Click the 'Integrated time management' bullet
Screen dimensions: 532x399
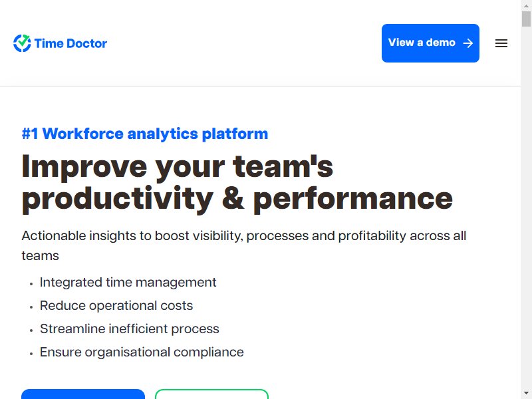click(x=128, y=282)
